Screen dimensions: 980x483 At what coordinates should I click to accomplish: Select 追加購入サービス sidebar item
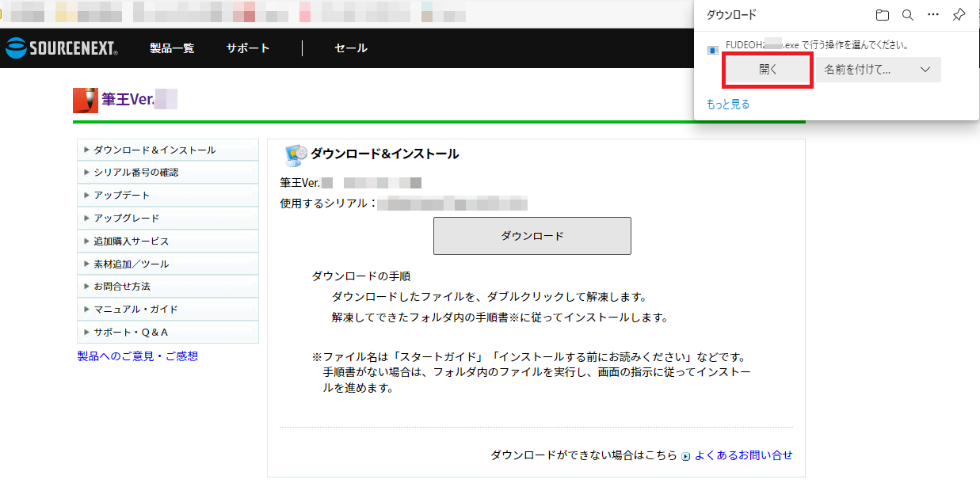tap(168, 241)
